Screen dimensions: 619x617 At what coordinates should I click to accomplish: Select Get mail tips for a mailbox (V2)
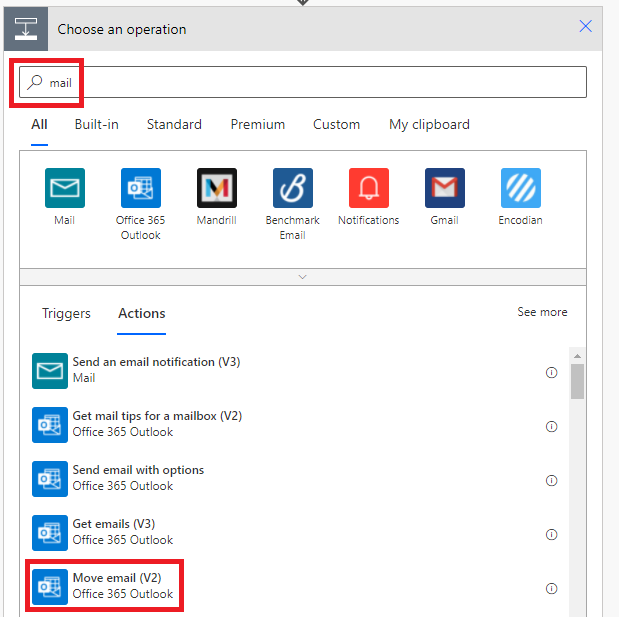tap(294, 425)
